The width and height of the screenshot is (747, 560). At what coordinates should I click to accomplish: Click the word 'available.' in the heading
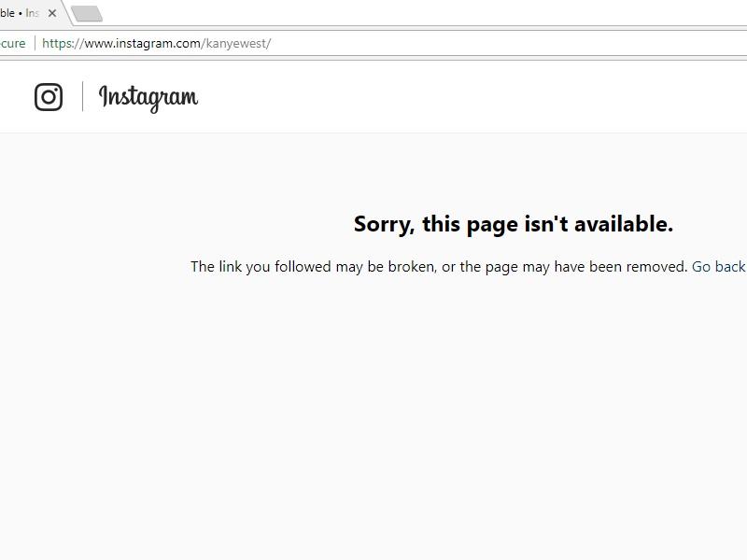pyautogui.click(x=624, y=224)
